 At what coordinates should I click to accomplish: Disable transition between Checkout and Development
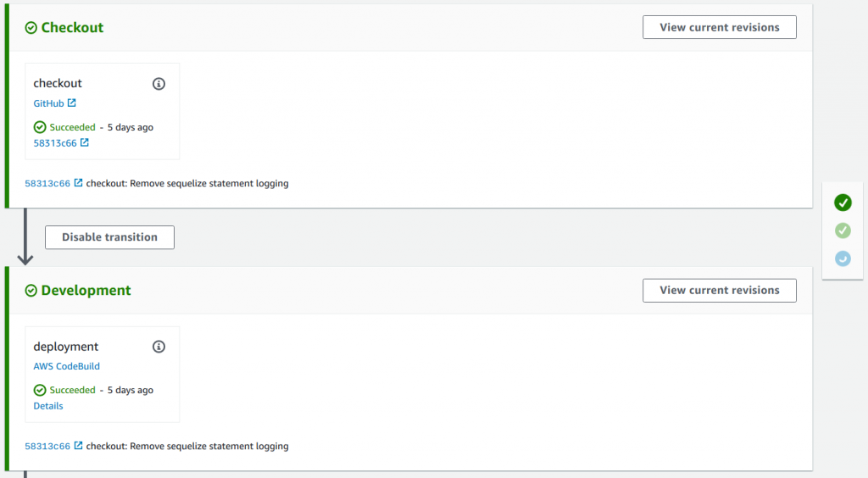[109, 237]
